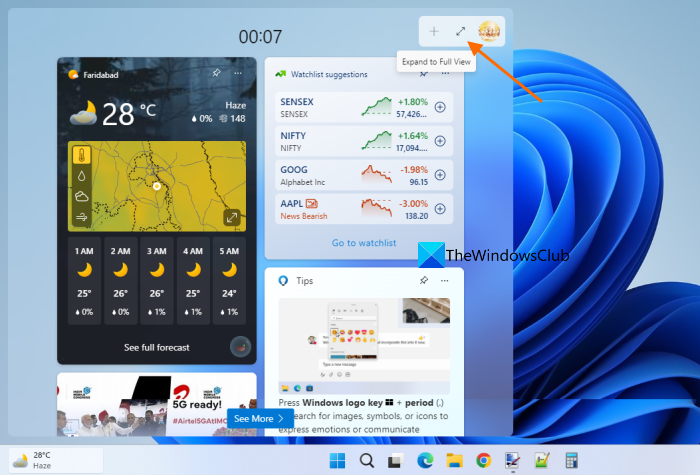Screen dimensions: 700x475
Task: Select temperature layer on weather map
Action: (x=82, y=155)
